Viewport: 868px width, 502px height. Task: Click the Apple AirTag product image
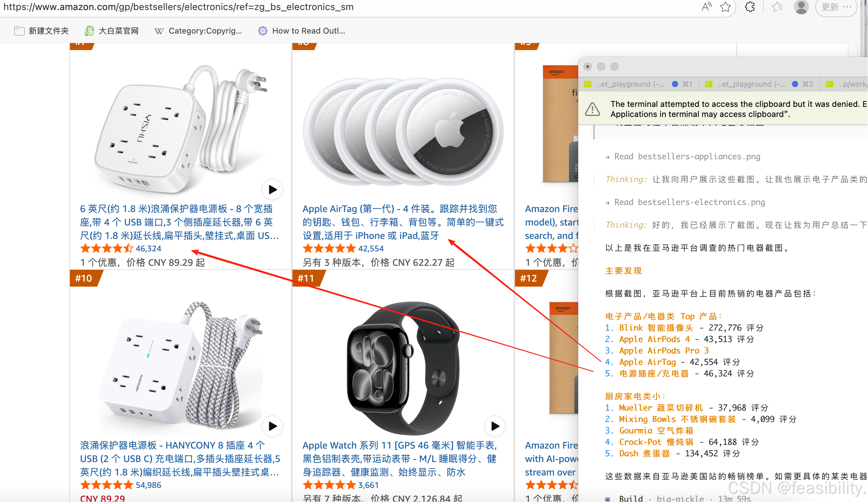tap(403, 131)
